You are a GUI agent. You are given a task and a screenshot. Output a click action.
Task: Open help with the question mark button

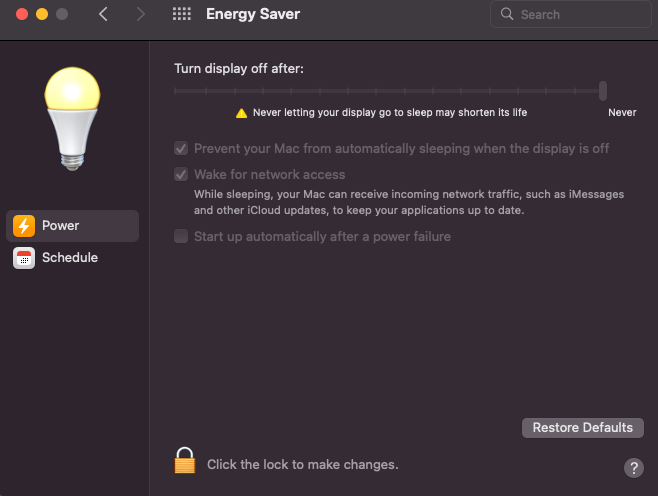click(633, 468)
